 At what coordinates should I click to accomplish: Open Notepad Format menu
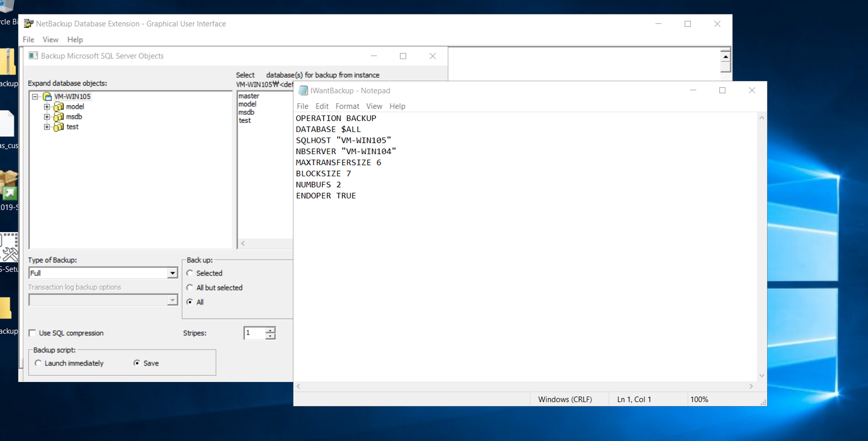[x=347, y=106]
